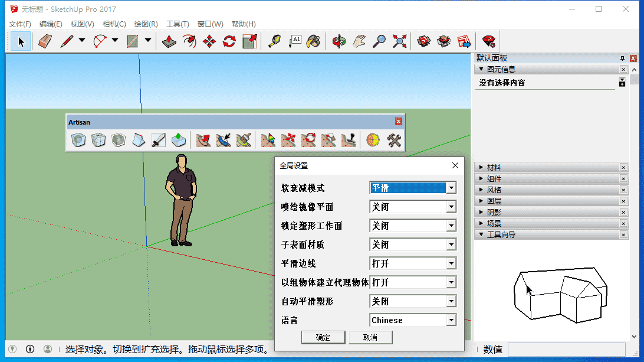The height and width of the screenshot is (362, 644).
Task: Select the Text label tool
Action: [x=295, y=41]
